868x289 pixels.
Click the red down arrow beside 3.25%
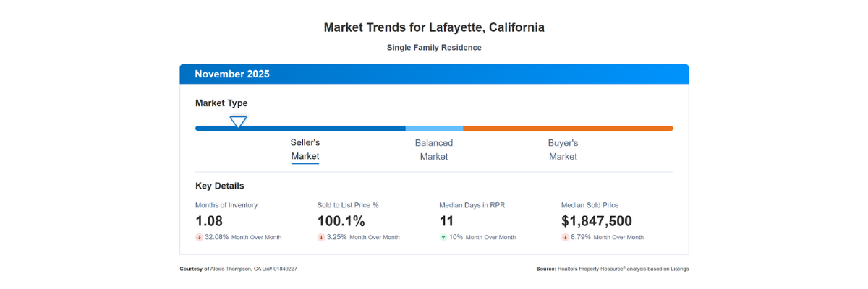pyautogui.click(x=321, y=237)
